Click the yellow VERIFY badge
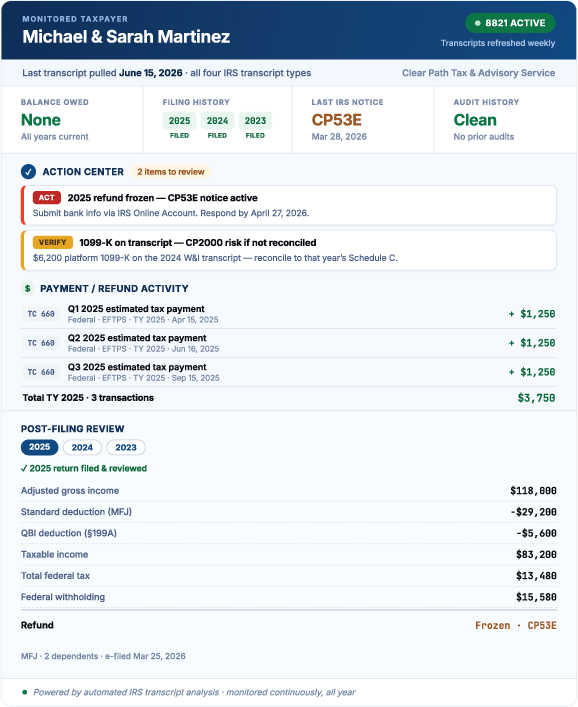Viewport: 578px width, 707px height. pyautogui.click(x=52, y=243)
